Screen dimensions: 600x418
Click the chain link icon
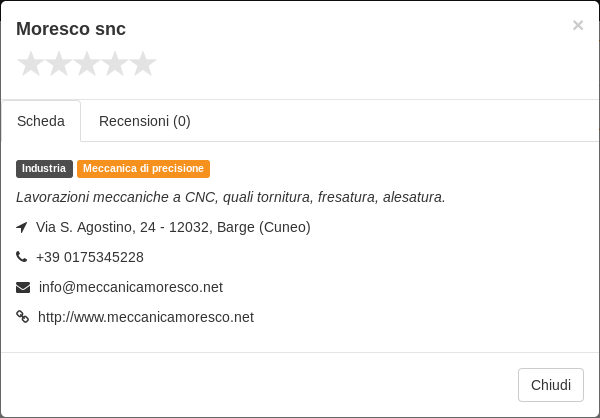pyautogui.click(x=23, y=317)
